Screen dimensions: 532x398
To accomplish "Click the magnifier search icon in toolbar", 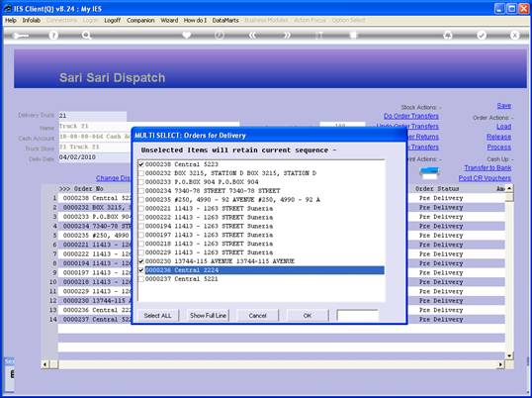I will point(86,35).
